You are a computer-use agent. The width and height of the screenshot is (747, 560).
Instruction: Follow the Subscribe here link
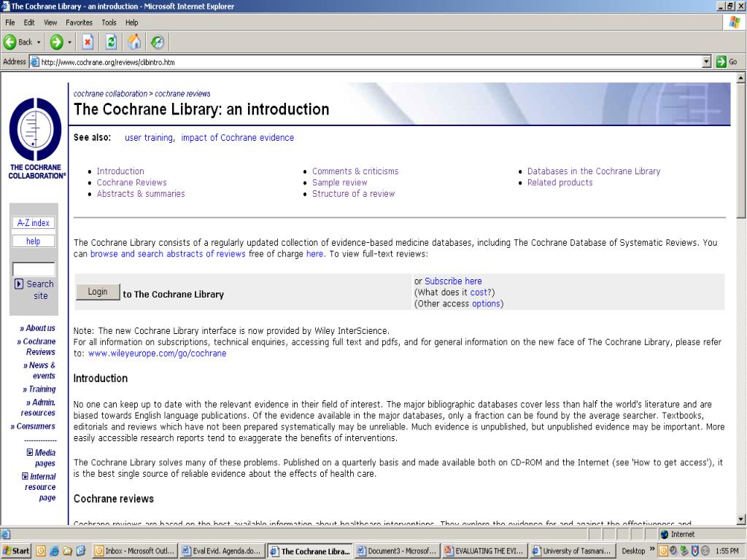453,281
